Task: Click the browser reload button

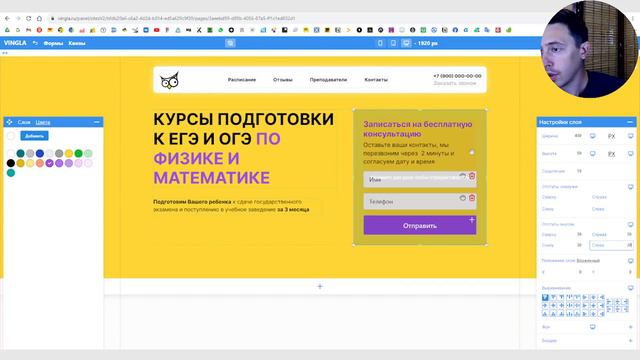Action: coord(29,18)
